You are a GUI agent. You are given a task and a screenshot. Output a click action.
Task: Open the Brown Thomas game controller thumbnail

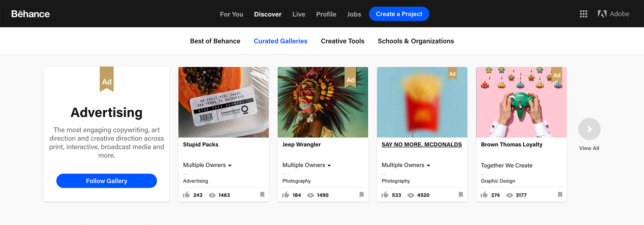(522, 102)
